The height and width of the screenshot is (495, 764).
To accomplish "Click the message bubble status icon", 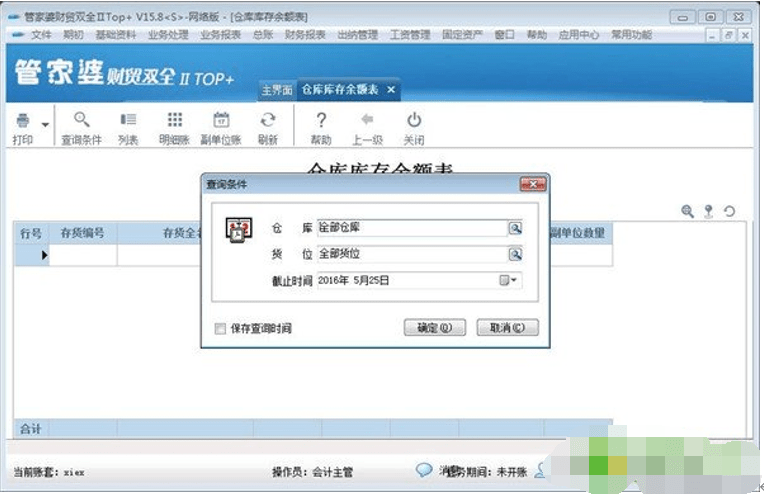I will click(423, 470).
